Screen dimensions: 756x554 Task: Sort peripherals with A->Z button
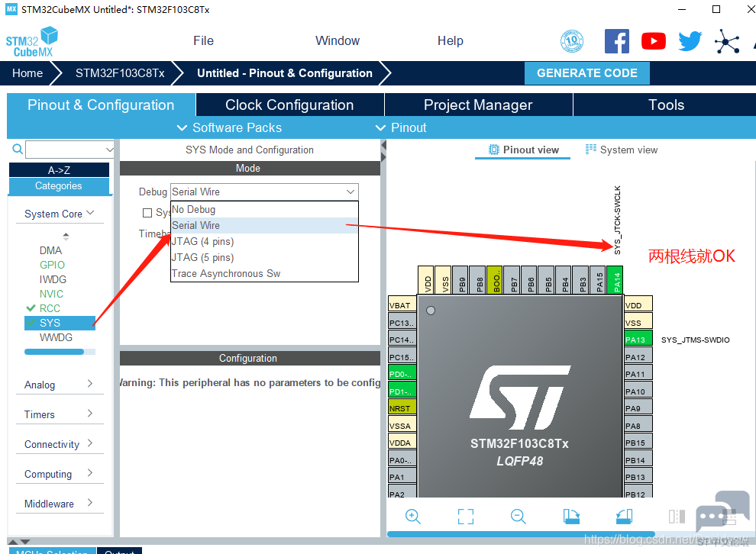tap(59, 170)
